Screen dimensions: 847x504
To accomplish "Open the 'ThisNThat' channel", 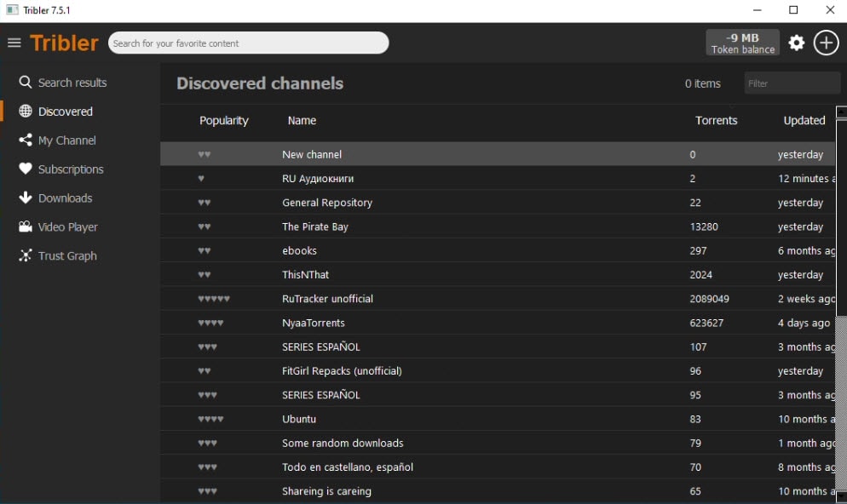I will [x=498, y=275].
